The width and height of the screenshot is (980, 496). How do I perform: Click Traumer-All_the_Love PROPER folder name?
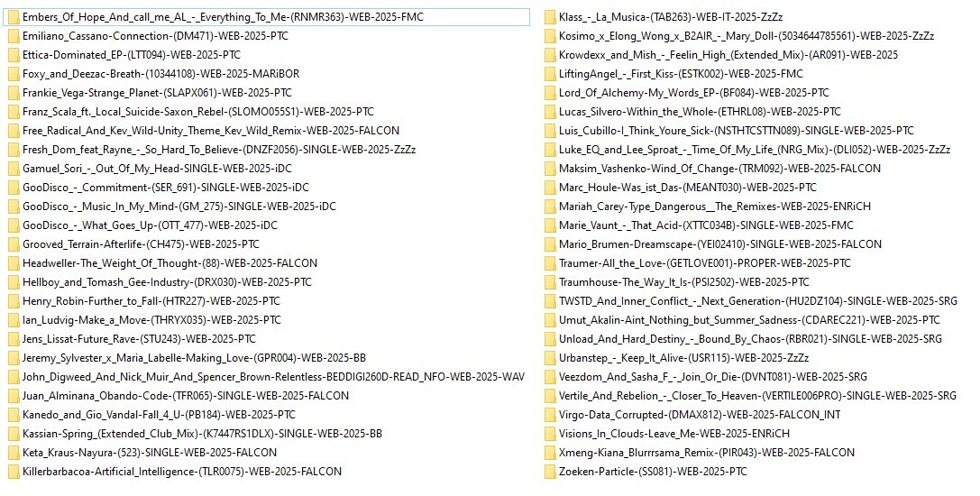click(705, 262)
